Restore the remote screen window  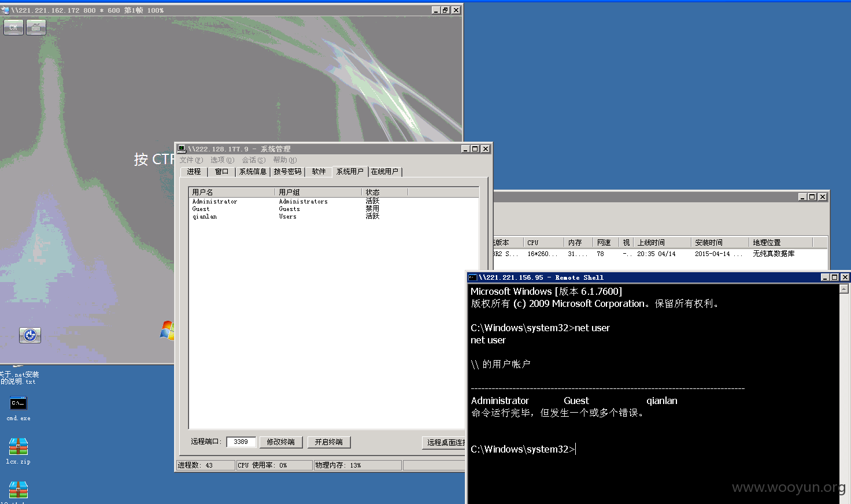coord(445,10)
